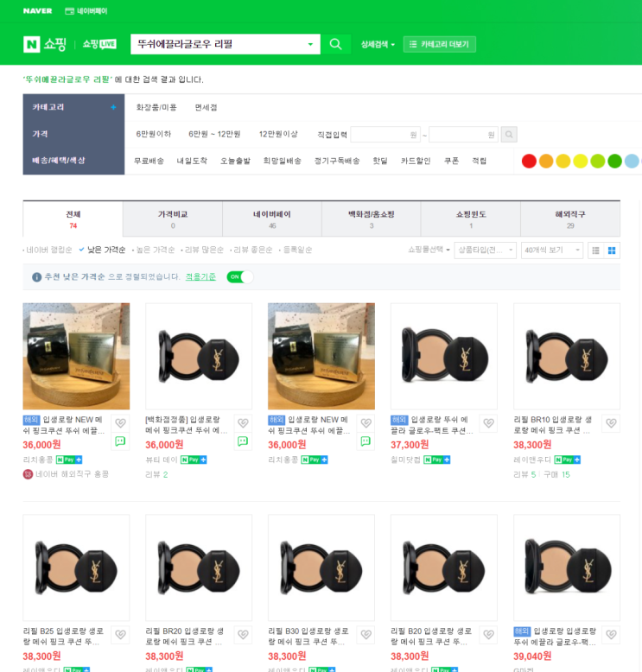Open 적용기준 link
The width and height of the screenshot is (642, 672).
(x=200, y=277)
